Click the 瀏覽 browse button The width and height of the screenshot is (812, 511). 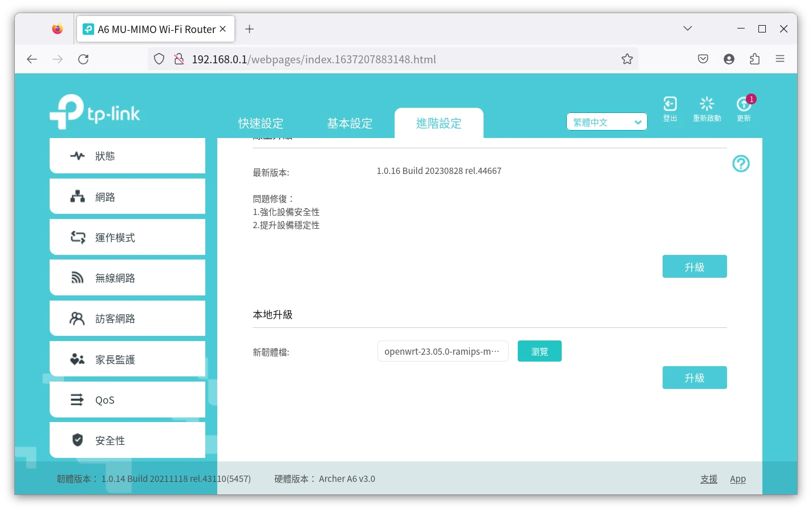tap(539, 351)
